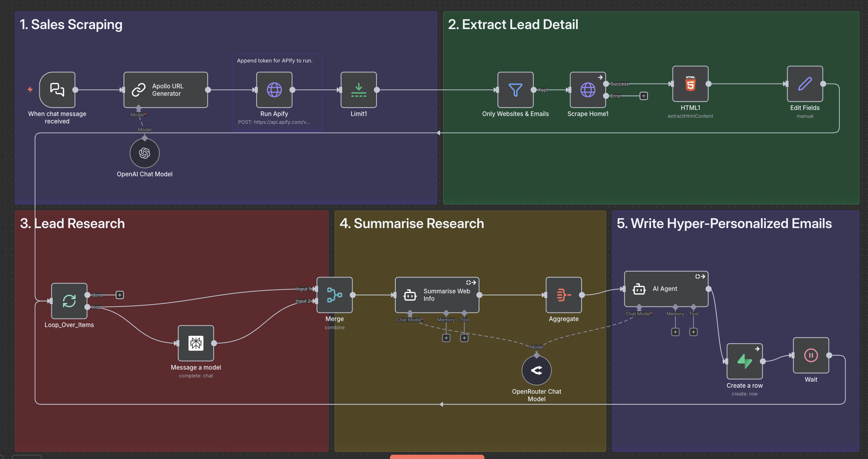Screen dimensions: 868x459
Task: Select the Apollo URL Generator node
Action: (165, 90)
